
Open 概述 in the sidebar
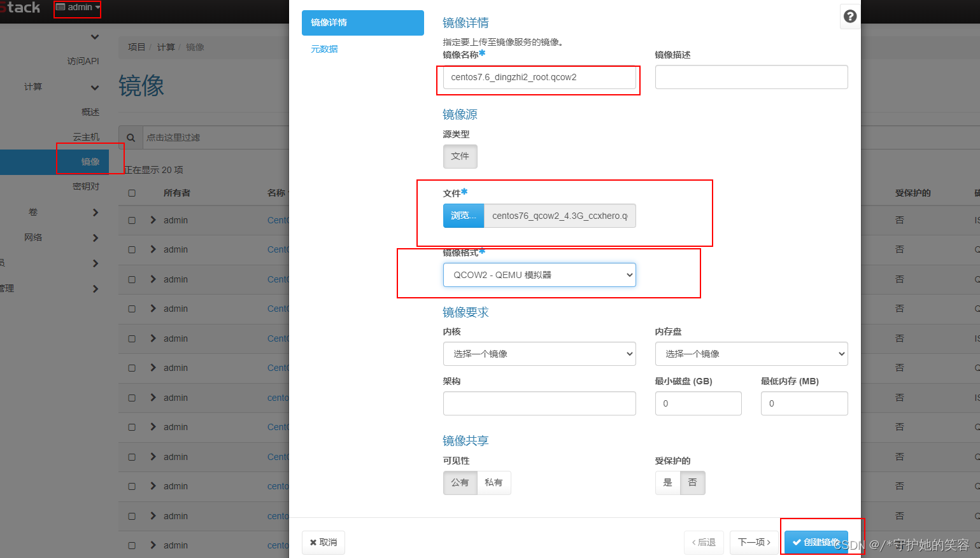pyautogui.click(x=90, y=112)
